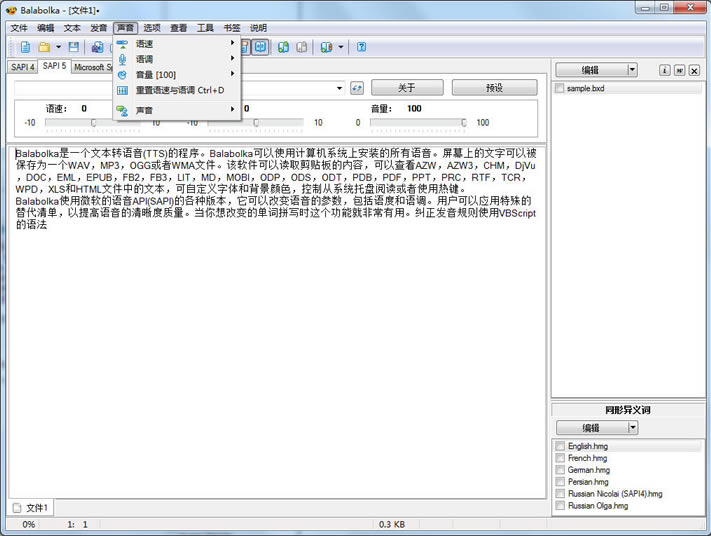Open the voice selection combo box dropdown

pyautogui.click(x=340, y=88)
